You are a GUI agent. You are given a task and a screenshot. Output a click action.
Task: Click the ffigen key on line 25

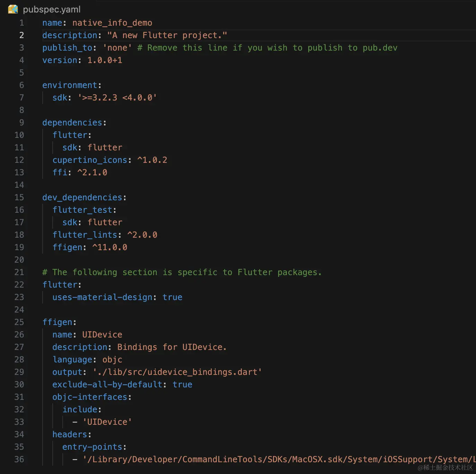[57, 322]
